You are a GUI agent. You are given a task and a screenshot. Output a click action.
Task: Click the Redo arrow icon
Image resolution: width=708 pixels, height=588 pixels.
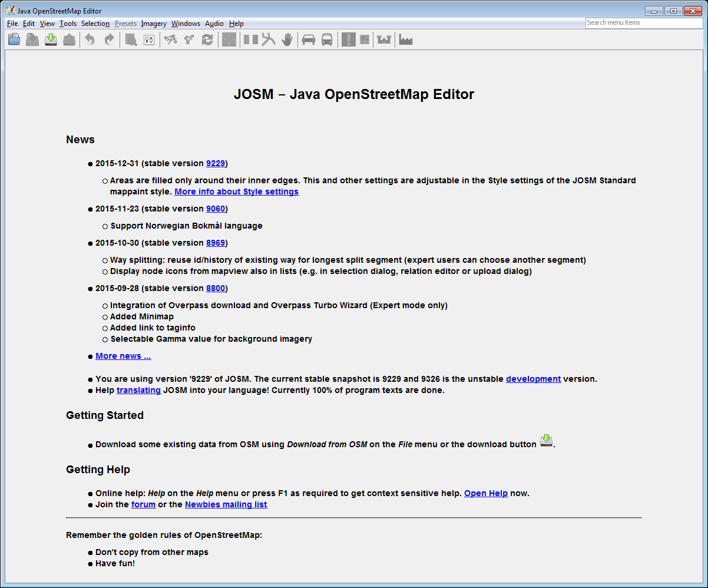pyautogui.click(x=109, y=39)
